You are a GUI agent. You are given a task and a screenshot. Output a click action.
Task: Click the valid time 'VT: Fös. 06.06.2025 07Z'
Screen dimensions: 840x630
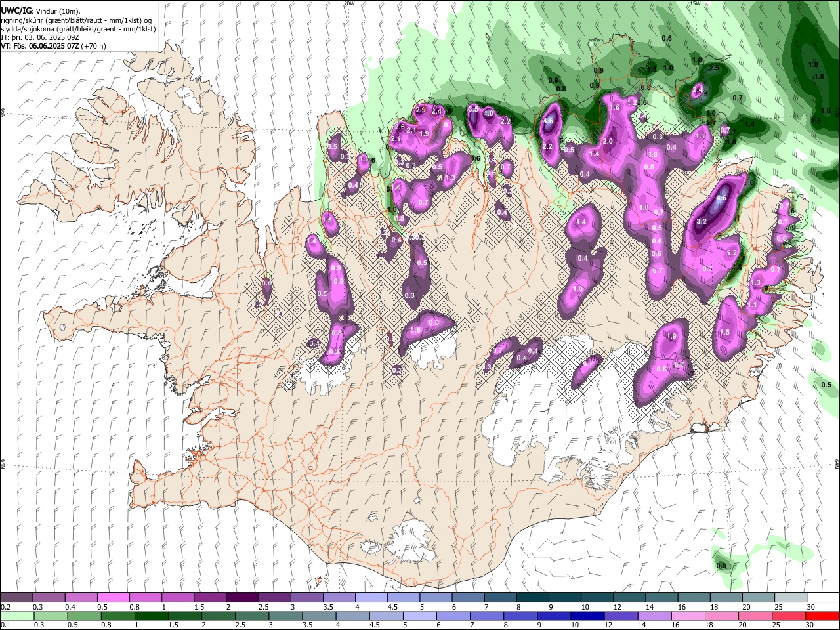pyautogui.click(x=39, y=46)
